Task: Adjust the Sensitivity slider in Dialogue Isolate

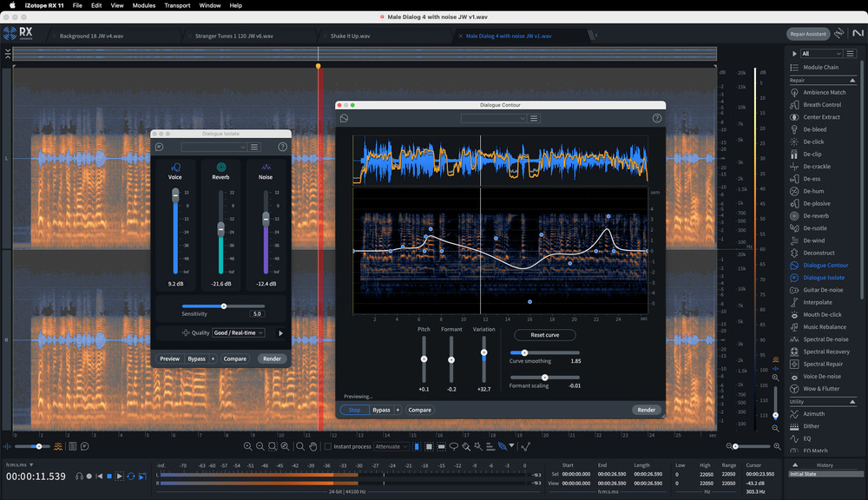Action: 224,306
